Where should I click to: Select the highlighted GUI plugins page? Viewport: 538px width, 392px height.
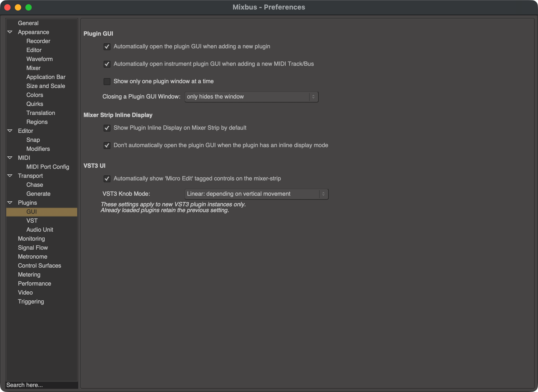[x=42, y=212]
